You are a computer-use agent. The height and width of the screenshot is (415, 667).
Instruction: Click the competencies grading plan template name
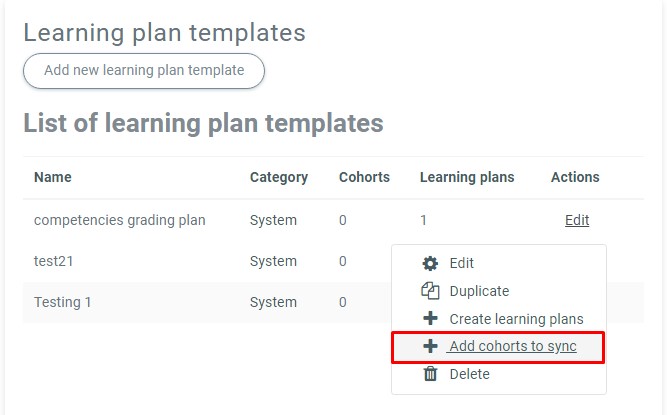120,220
